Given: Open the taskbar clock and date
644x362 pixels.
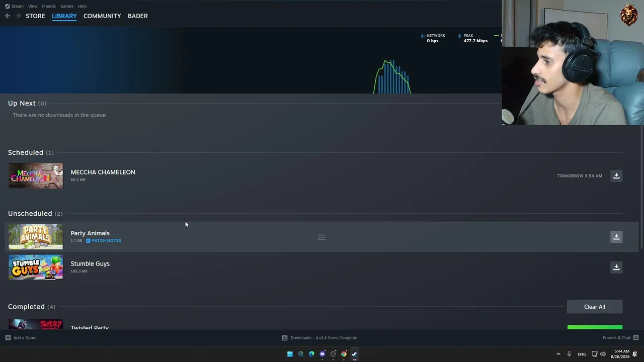Looking at the screenshot, I should point(621,354).
